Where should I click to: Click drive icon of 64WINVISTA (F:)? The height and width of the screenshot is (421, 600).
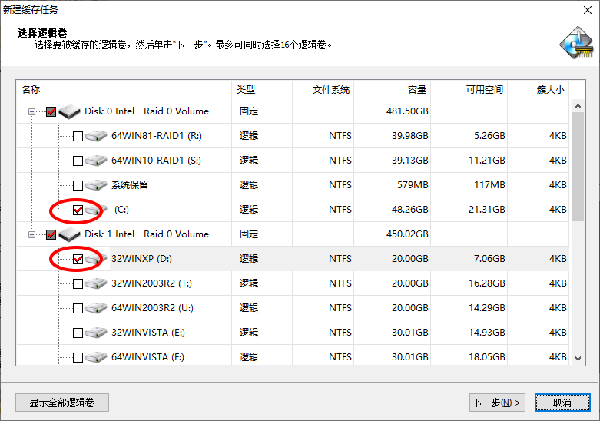pos(96,357)
